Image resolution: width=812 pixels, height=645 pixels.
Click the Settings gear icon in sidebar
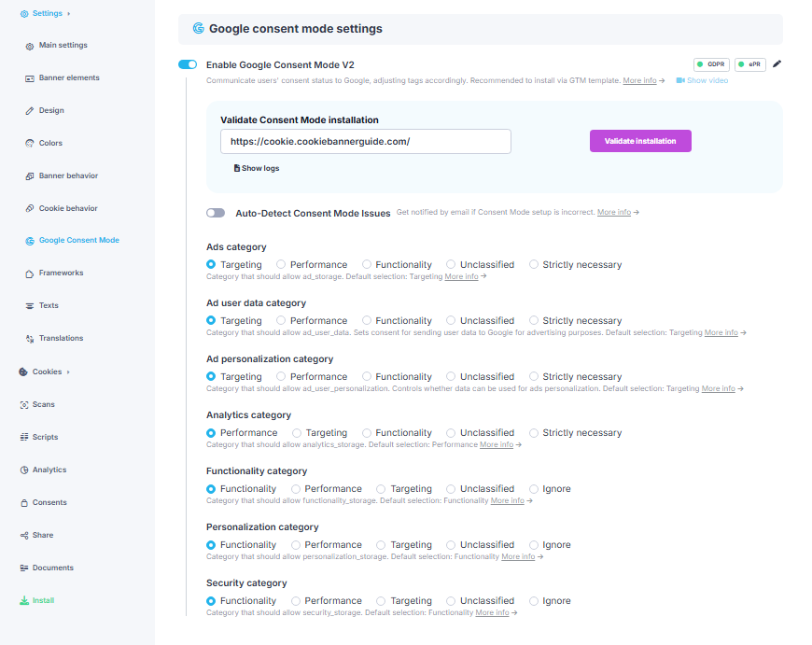point(24,13)
